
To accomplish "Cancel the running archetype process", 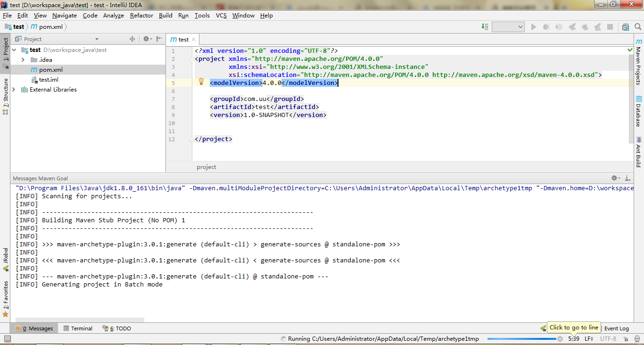I will (560, 339).
